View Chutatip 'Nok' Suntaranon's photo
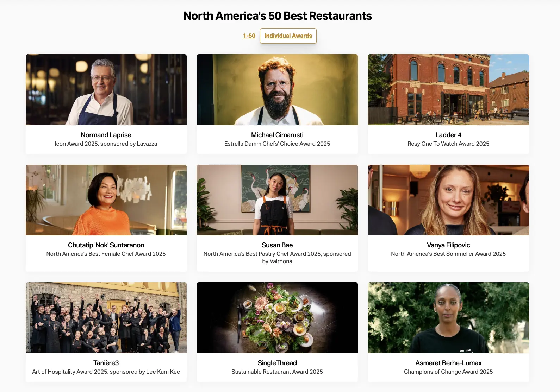The image size is (560, 392). pos(106,200)
